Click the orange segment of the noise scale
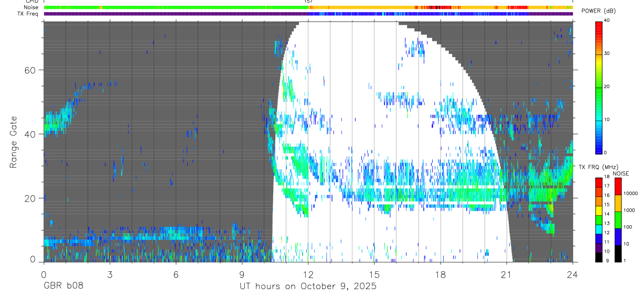This screenshot has height=297, width=644. tap(618, 203)
